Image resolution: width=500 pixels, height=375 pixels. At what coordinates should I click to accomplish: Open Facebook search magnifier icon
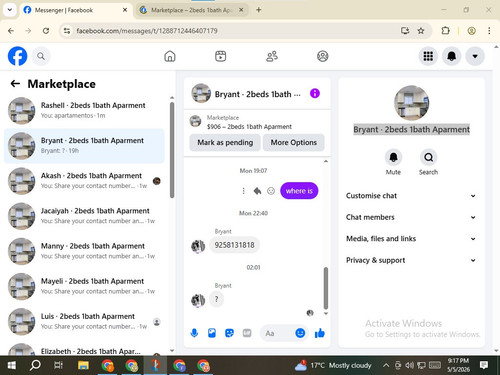pyautogui.click(x=41, y=56)
